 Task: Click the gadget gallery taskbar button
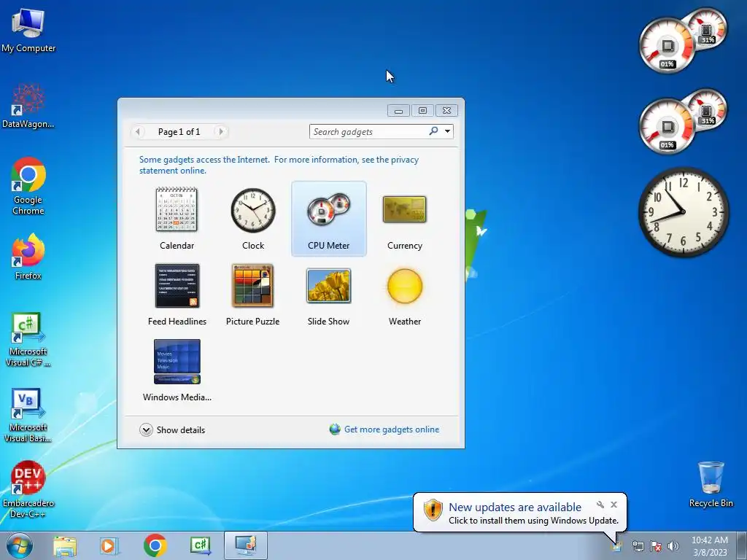[x=246, y=545]
